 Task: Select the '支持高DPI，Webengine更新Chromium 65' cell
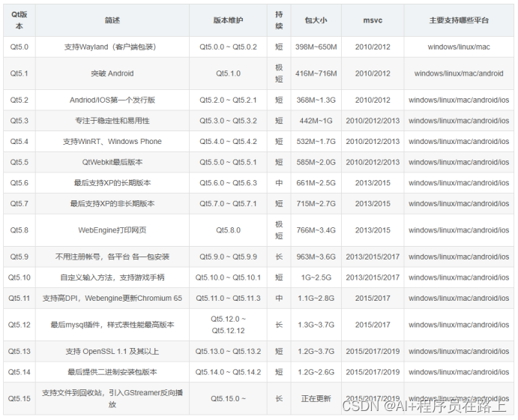(x=112, y=298)
